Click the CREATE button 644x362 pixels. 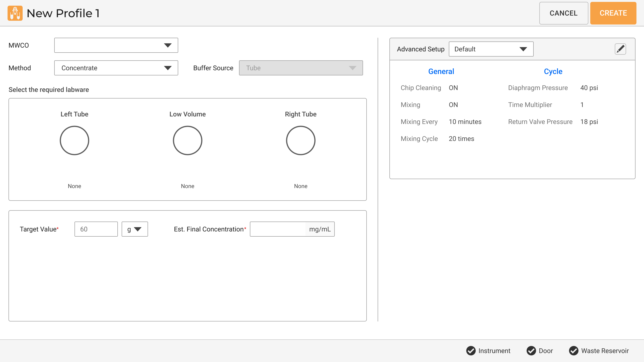tap(613, 13)
